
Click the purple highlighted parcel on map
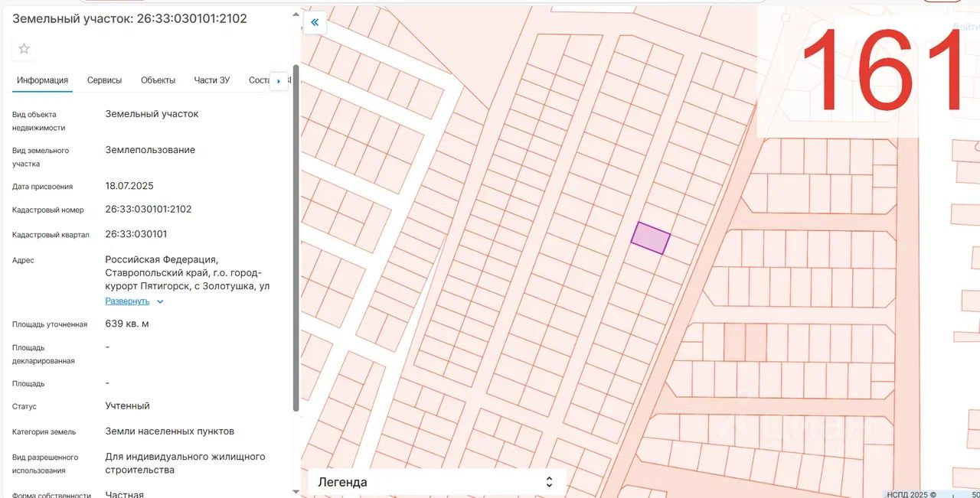tap(651, 238)
